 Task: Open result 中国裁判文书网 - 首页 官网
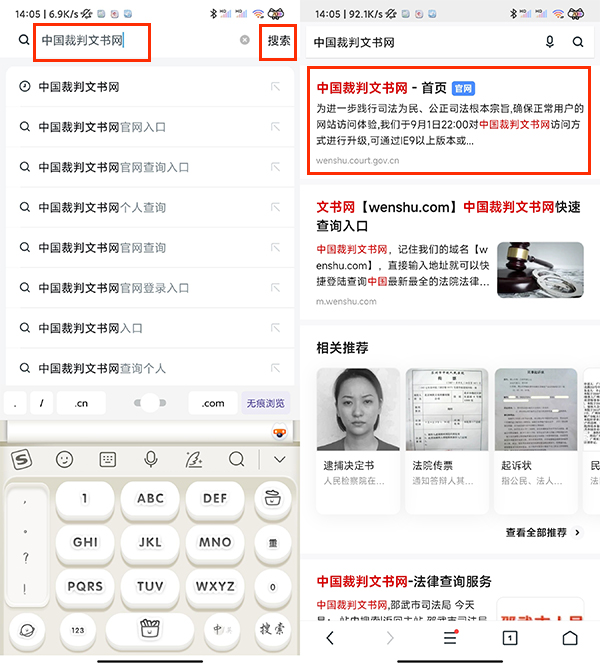coord(449,120)
